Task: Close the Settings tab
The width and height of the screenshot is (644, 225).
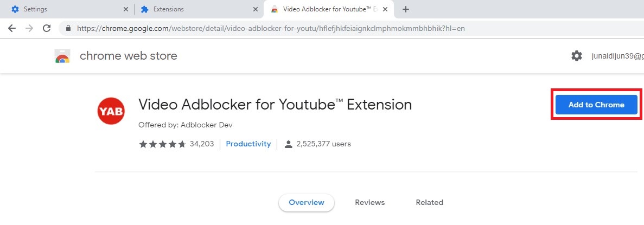Action: (126, 9)
